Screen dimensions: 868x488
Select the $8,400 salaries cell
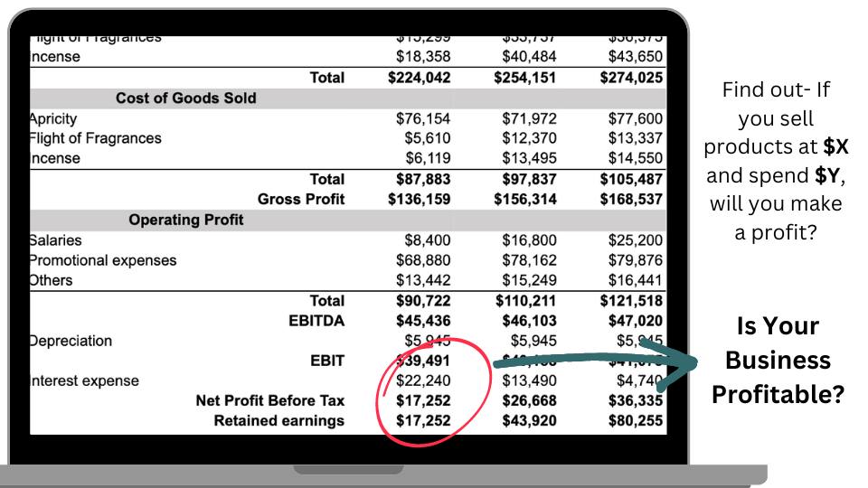click(428, 240)
